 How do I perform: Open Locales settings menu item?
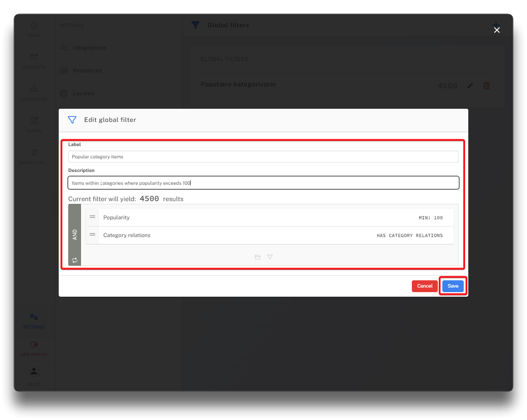77,93
